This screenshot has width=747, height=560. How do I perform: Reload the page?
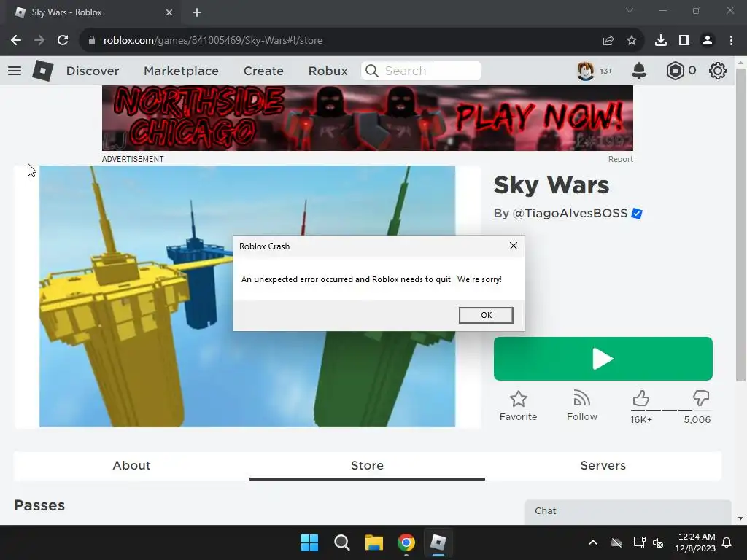63,41
